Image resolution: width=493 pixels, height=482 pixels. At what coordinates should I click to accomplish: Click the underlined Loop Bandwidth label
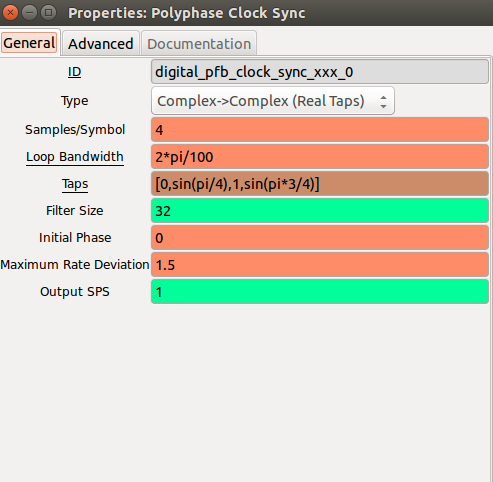[x=75, y=157]
